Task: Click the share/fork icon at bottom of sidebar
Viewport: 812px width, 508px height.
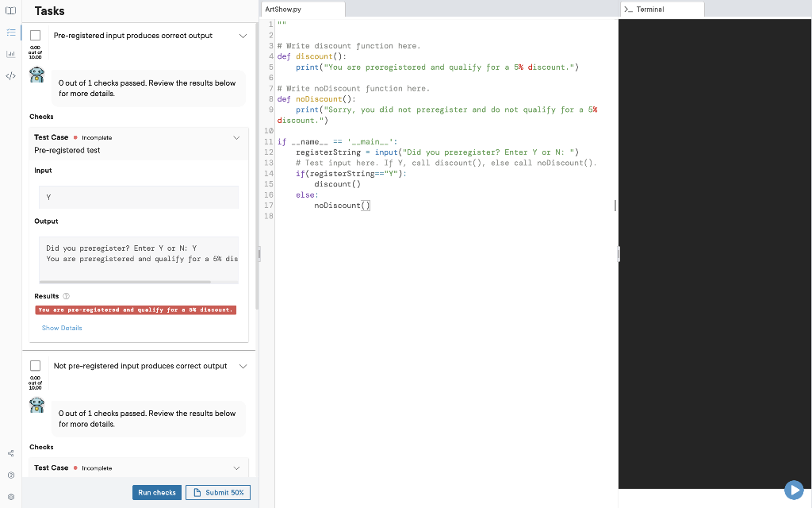Action: [x=10, y=453]
